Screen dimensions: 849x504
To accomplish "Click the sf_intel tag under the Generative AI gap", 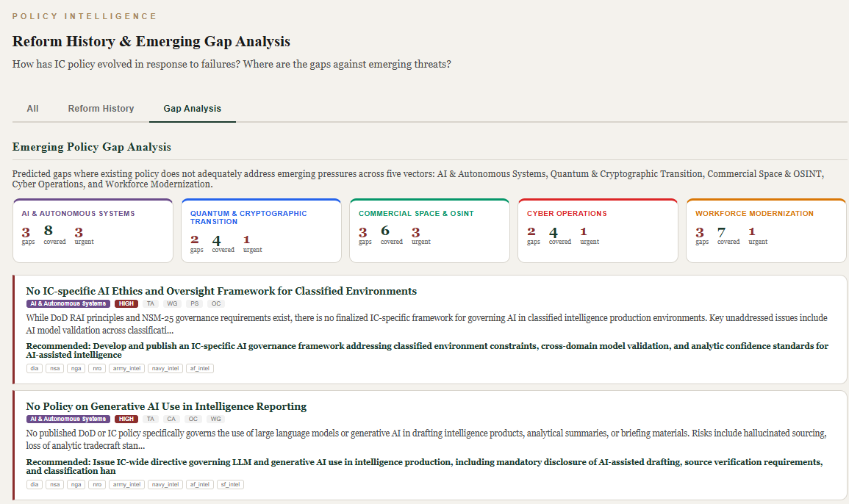I will click(230, 484).
